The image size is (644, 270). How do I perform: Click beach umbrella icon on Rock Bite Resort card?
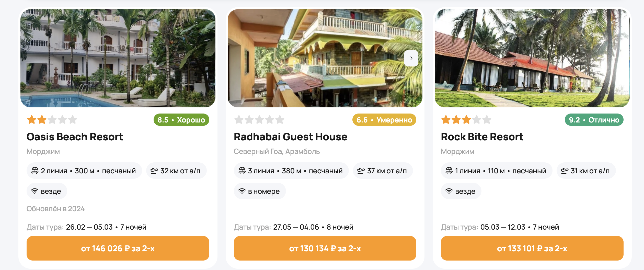(x=449, y=171)
